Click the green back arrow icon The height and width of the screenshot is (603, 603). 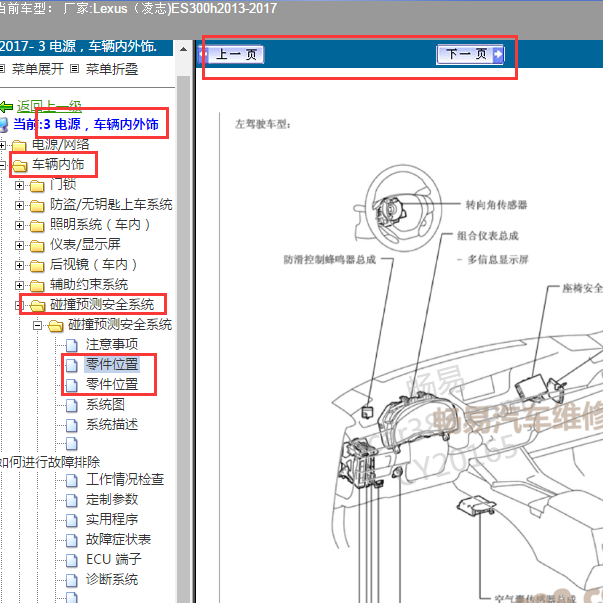click(6, 107)
